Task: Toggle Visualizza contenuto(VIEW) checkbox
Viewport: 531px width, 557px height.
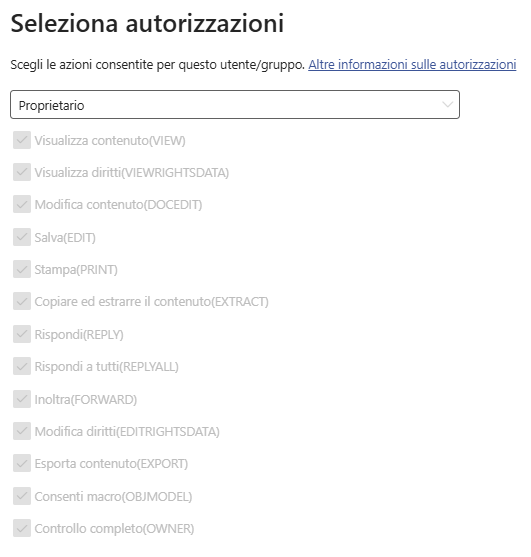Action: coord(22,140)
